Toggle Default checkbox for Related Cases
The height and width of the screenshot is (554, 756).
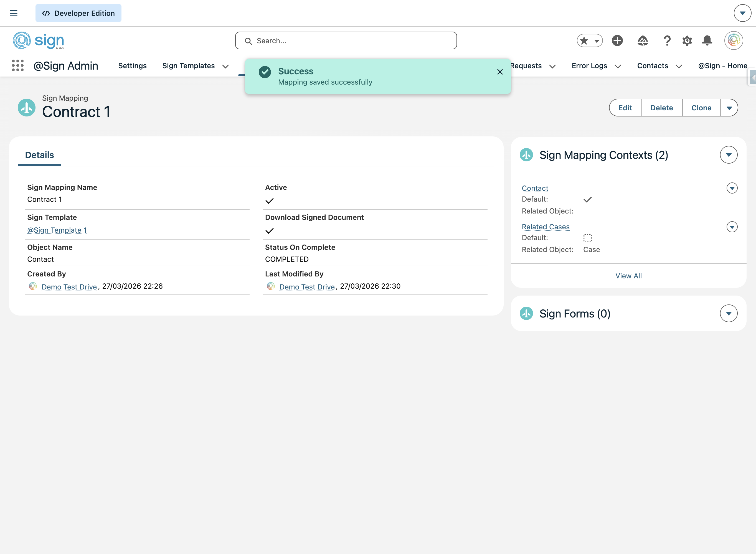pyautogui.click(x=588, y=238)
